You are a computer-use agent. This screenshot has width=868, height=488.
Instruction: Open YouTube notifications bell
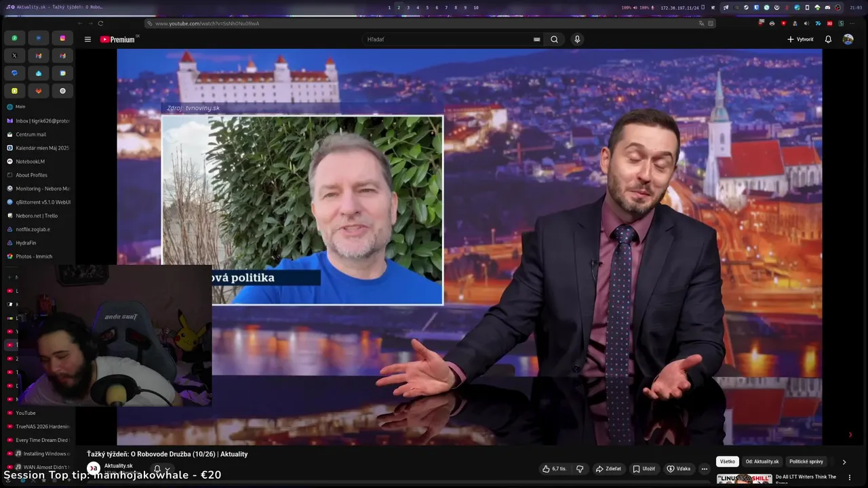[x=828, y=39]
